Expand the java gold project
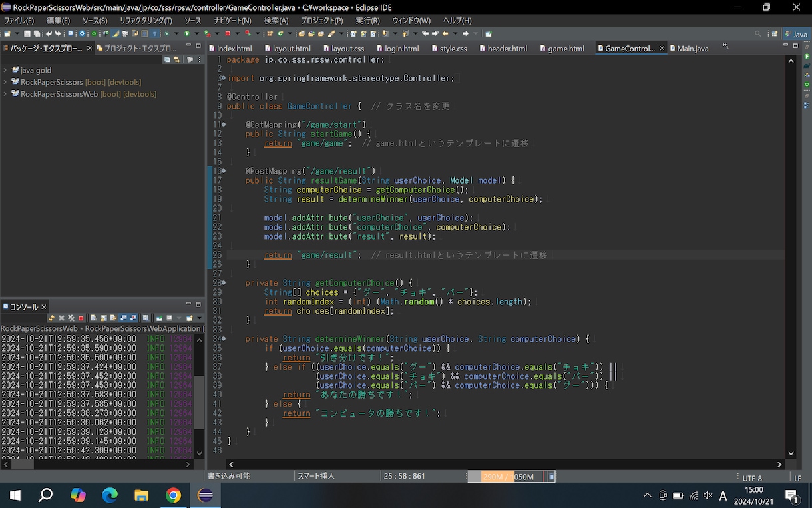 (x=5, y=70)
